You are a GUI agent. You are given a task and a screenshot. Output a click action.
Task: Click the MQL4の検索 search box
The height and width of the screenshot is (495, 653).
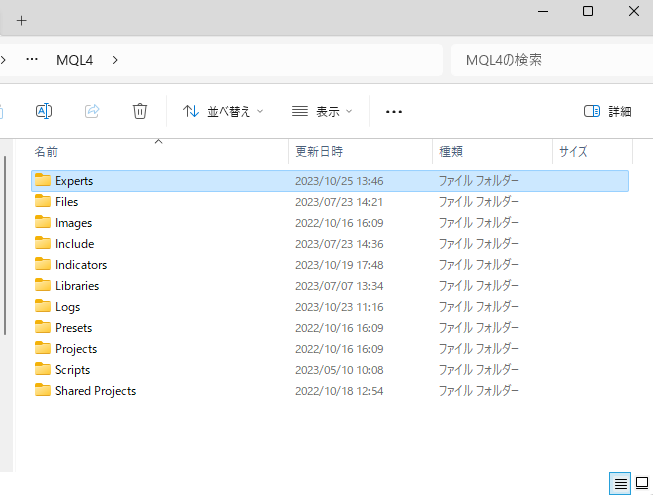(x=550, y=60)
